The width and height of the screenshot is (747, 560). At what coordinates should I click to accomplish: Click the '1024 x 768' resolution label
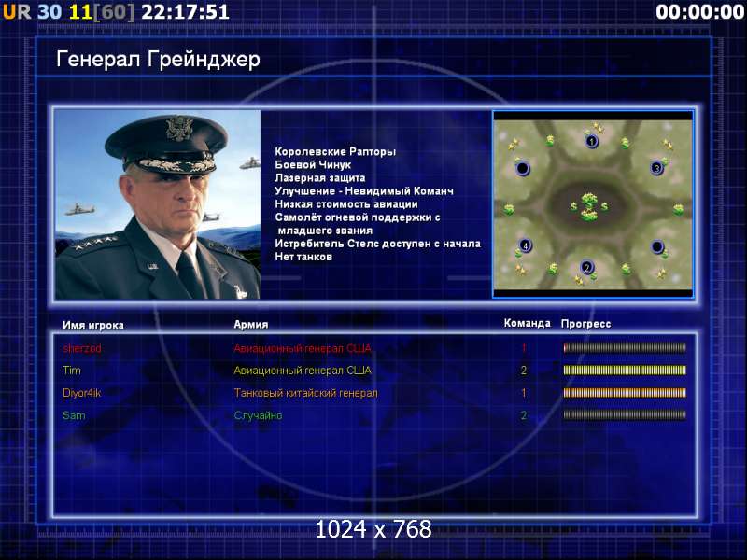pyautogui.click(x=373, y=529)
